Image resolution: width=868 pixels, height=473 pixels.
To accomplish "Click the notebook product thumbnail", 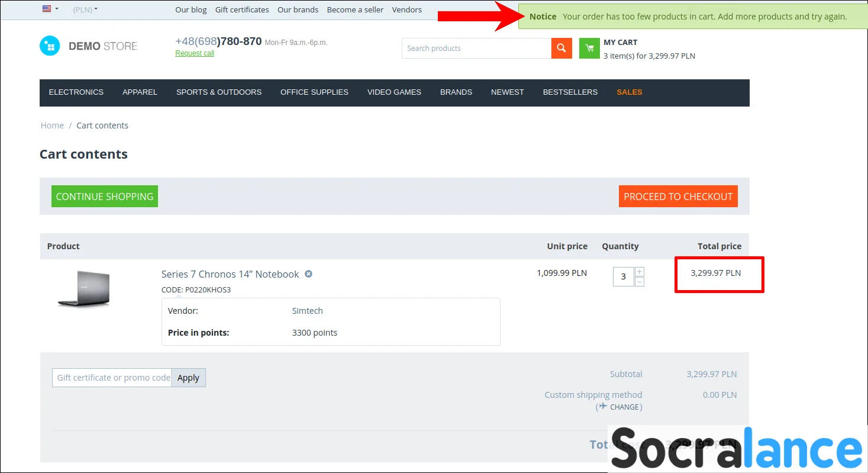I will point(84,288).
